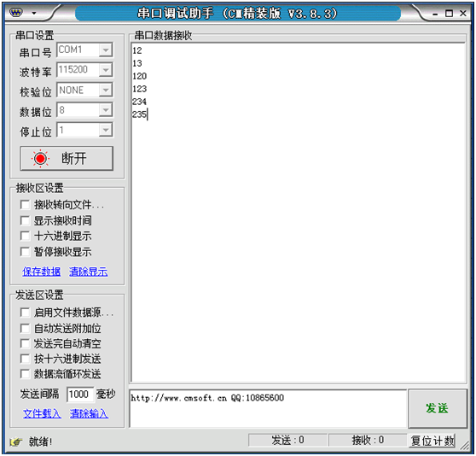Toggle 显示接收时间 checkbox
Image resolution: width=476 pixels, height=456 pixels.
pyautogui.click(x=25, y=220)
